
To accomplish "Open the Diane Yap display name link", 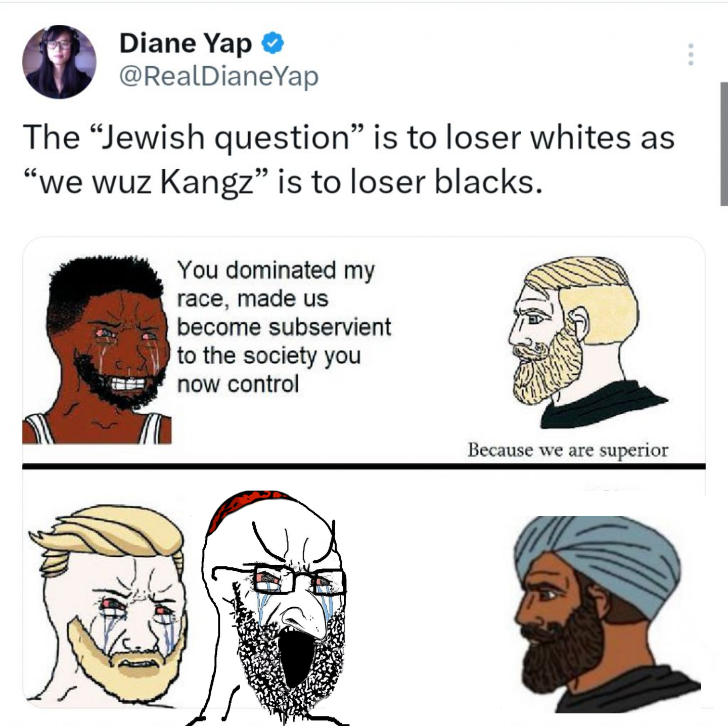I will 186,43.
